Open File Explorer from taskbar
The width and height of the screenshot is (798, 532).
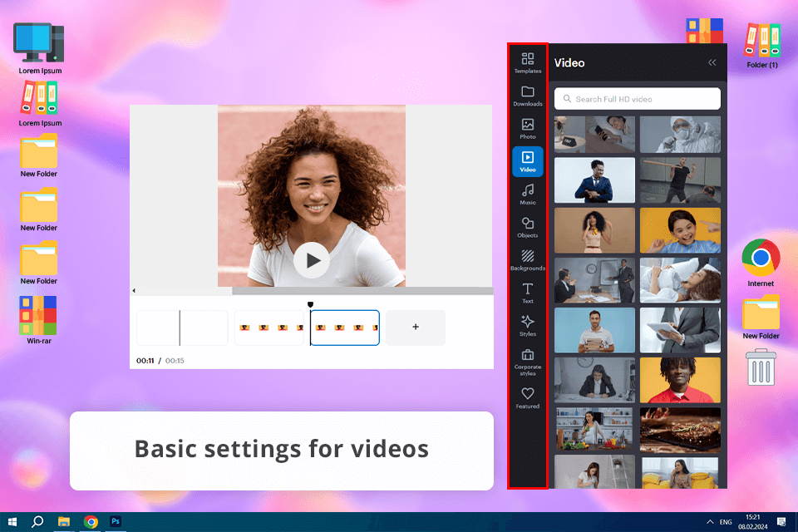click(x=64, y=522)
